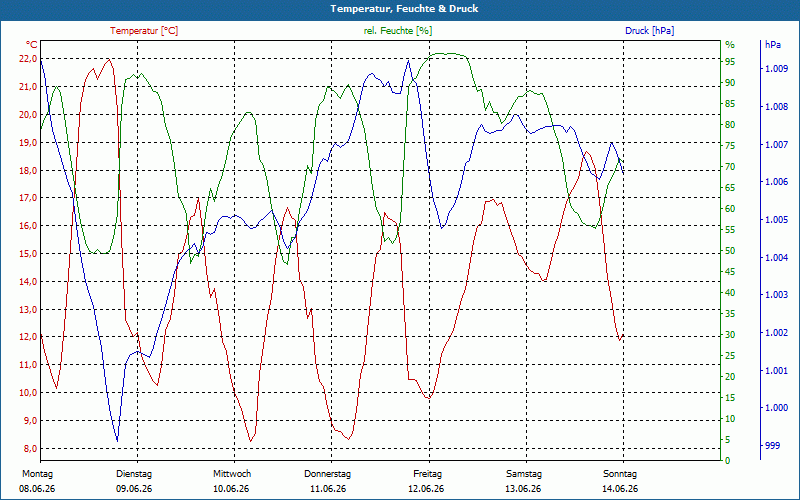Click the 15,0 temperature axis value
800x500 pixels.
[28, 254]
